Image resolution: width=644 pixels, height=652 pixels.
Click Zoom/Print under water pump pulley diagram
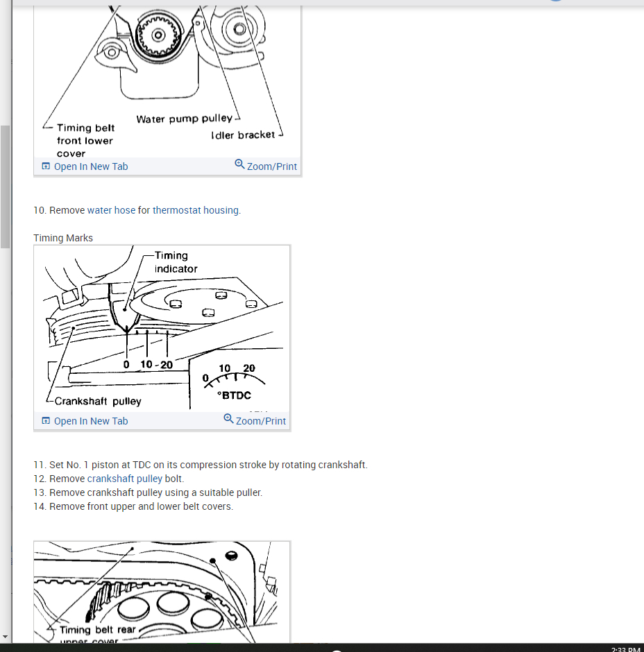(x=271, y=166)
